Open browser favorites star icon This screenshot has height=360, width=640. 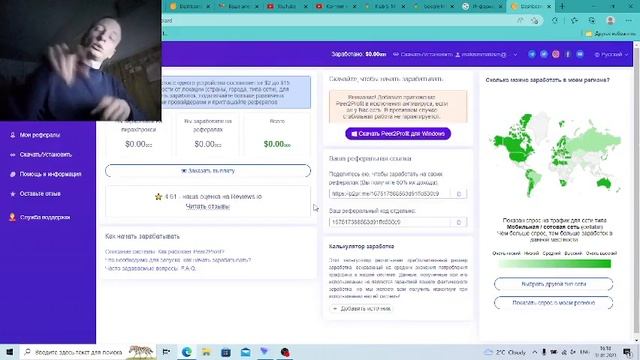pos(574,20)
